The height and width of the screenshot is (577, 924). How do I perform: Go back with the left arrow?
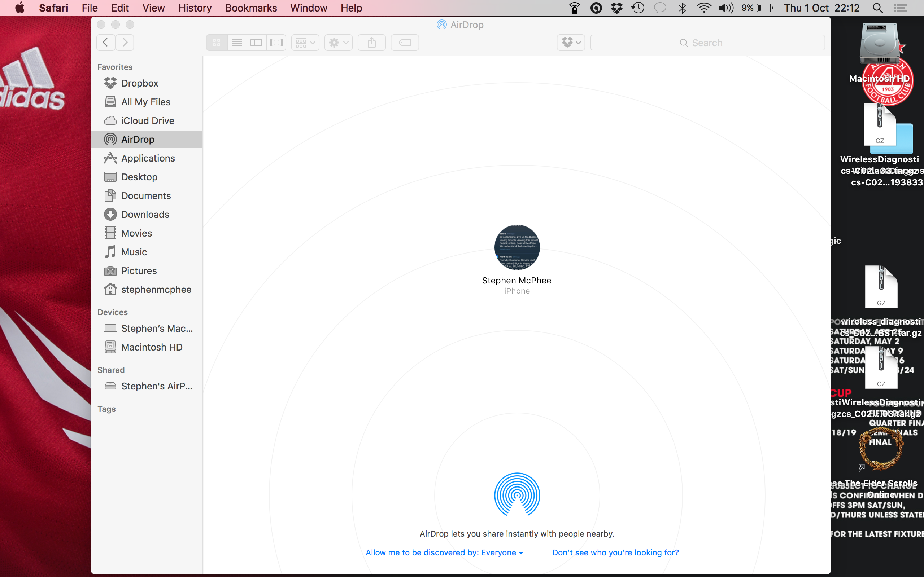(x=106, y=42)
